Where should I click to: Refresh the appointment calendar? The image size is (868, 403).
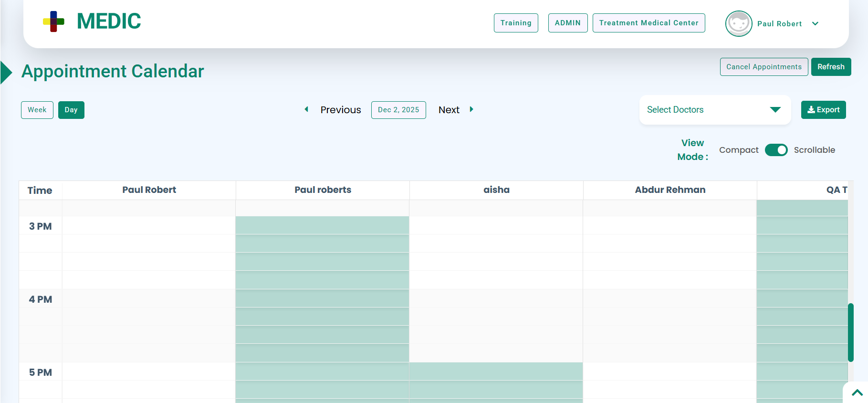click(x=831, y=67)
